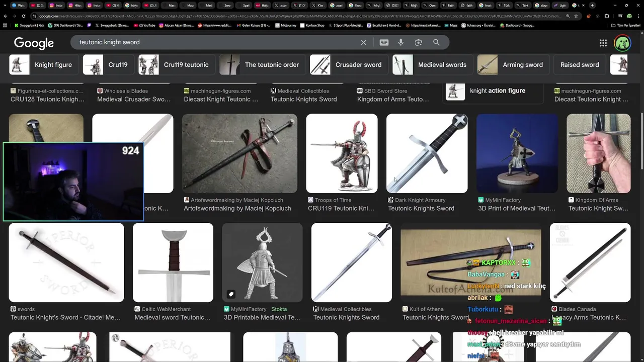Select the Raised sword filter chip
644x362 pixels.
580,65
